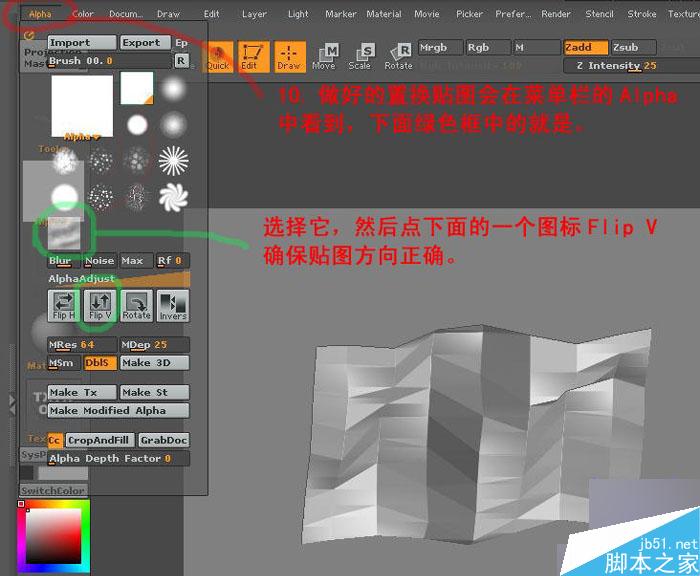Open the Stroke menu
Screen dimensions: 700x576
(642, 14)
